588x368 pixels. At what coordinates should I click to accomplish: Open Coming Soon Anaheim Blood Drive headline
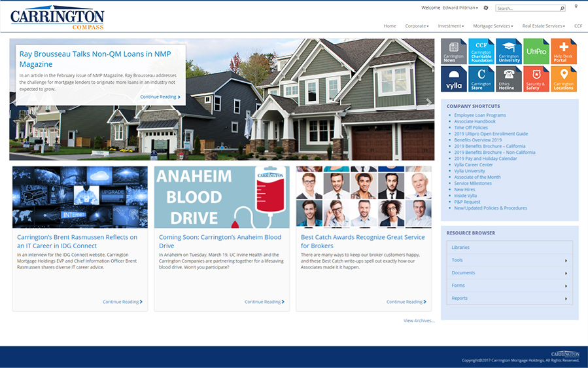220,242
